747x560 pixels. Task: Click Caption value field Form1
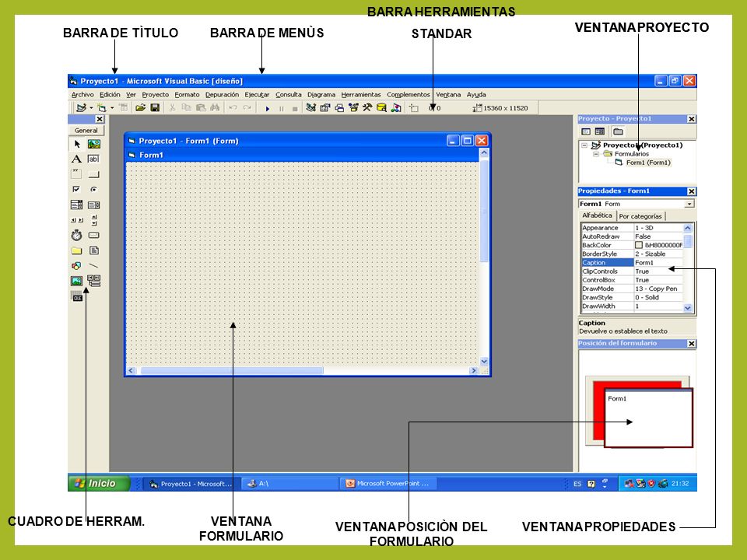tap(658, 262)
